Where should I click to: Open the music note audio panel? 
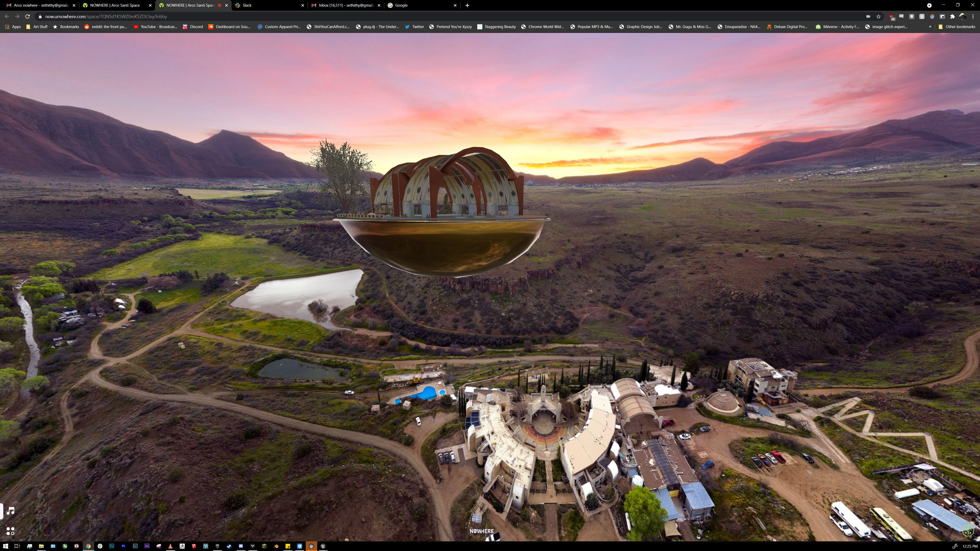click(x=11, y=511)
